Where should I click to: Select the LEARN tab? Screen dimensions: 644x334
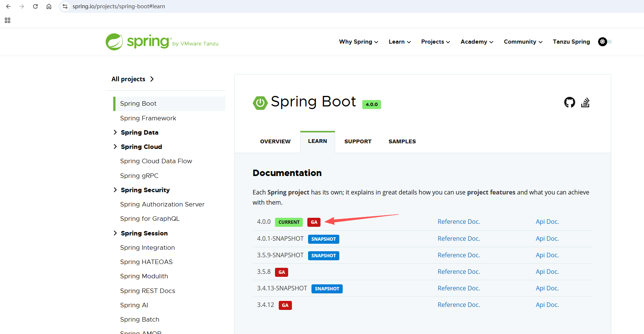coord(317,141)
